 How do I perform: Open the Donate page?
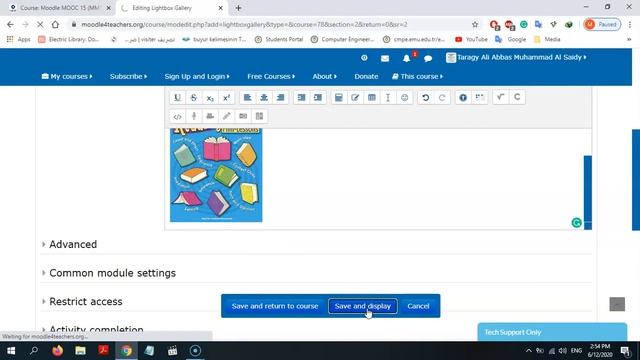[366, 76]
